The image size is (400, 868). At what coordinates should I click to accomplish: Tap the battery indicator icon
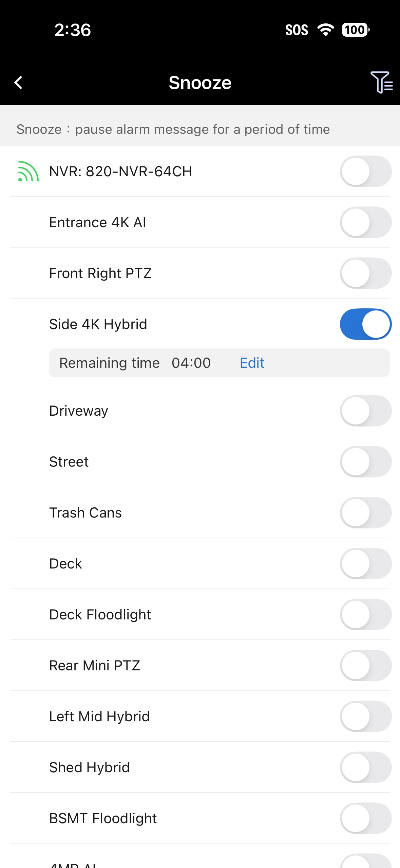point(356,30)
